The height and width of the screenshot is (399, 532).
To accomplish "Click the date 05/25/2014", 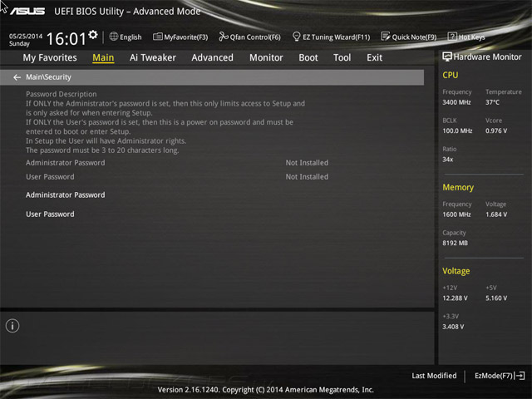I will pyautogui.click(x=26, y=36).
